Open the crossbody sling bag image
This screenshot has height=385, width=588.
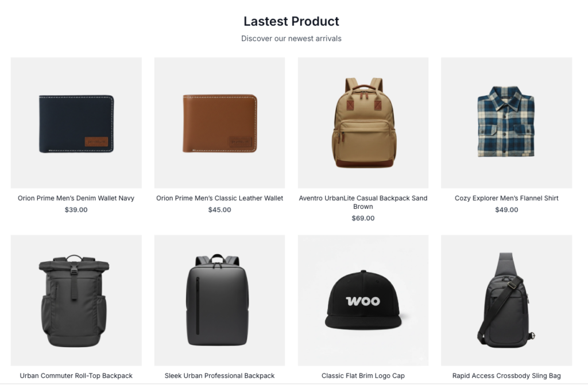[506, 300]
